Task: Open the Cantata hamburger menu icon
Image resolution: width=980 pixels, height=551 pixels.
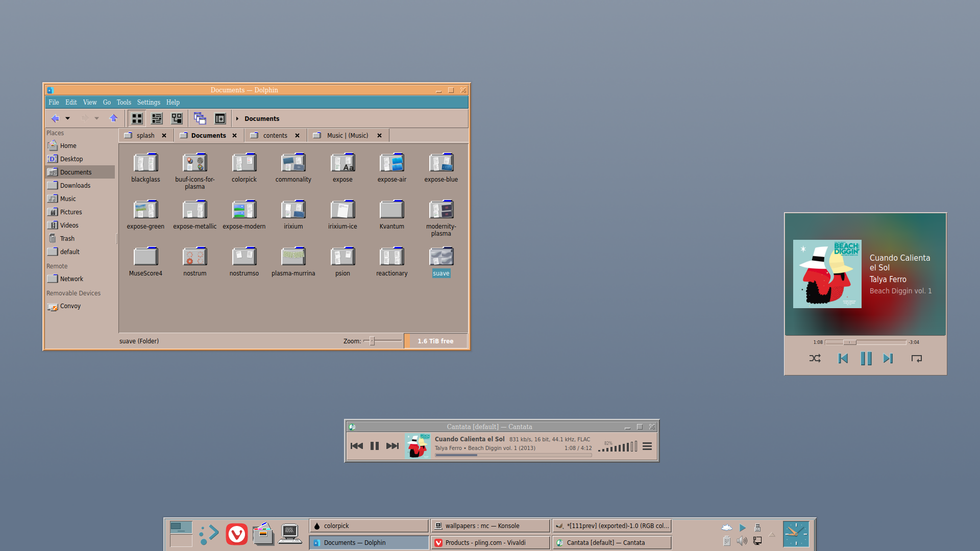Action: tap(647, 446)
